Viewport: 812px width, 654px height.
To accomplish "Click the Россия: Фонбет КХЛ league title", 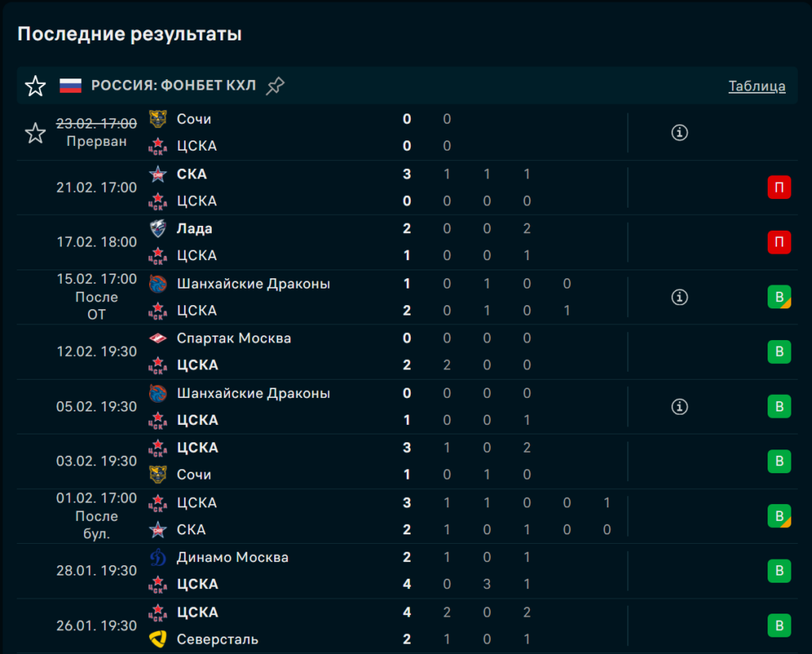I will [174, 86].
